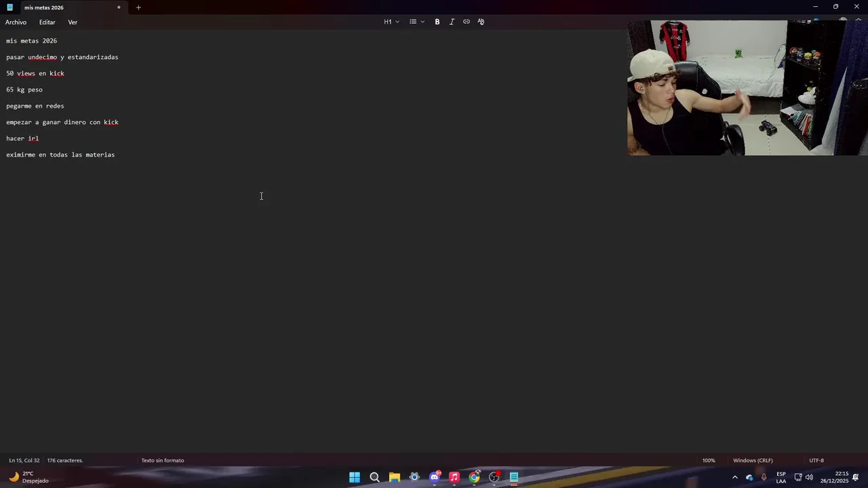Click the line "65 kg peso"
The height and width of the screenshot is (488, 868).
click(x=24, y=89)
